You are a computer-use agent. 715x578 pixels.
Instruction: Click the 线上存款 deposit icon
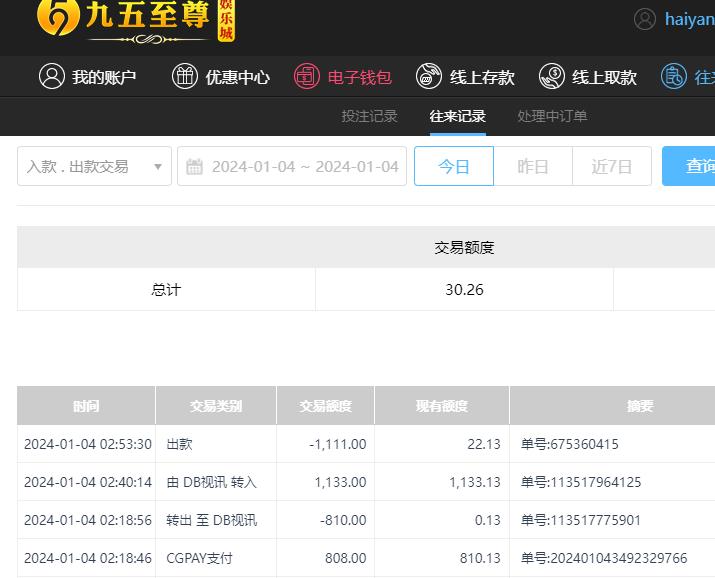(x=429, y=77)
